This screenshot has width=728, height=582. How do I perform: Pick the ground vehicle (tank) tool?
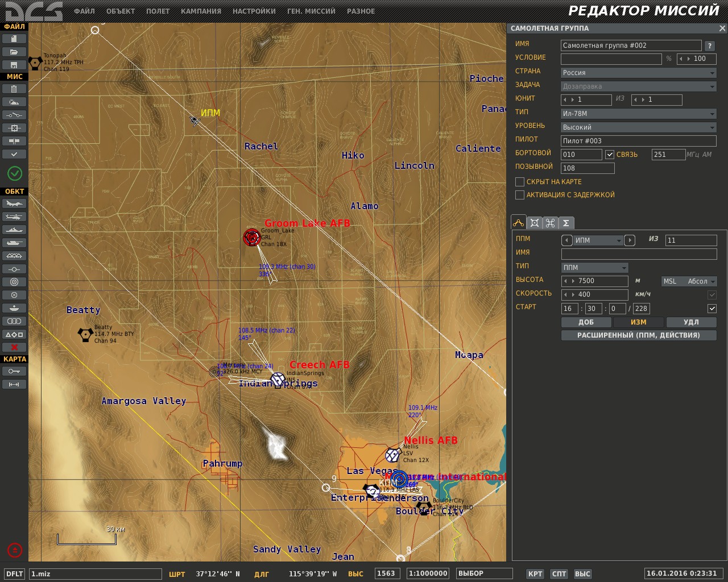[x=14, y=243]
